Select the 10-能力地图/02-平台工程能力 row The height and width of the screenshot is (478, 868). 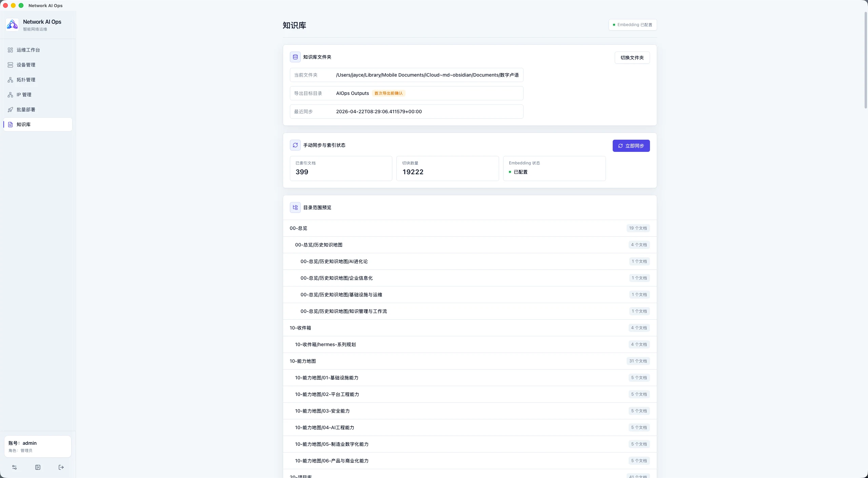coord(470,394)
